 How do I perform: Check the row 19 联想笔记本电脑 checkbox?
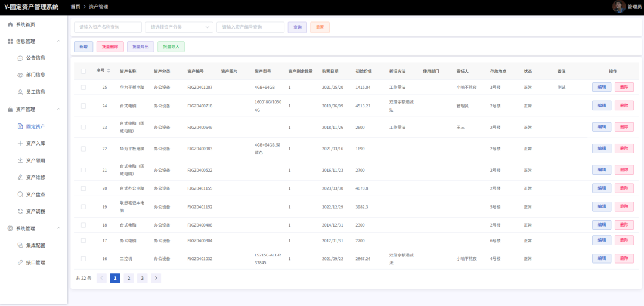coord(83,206)
